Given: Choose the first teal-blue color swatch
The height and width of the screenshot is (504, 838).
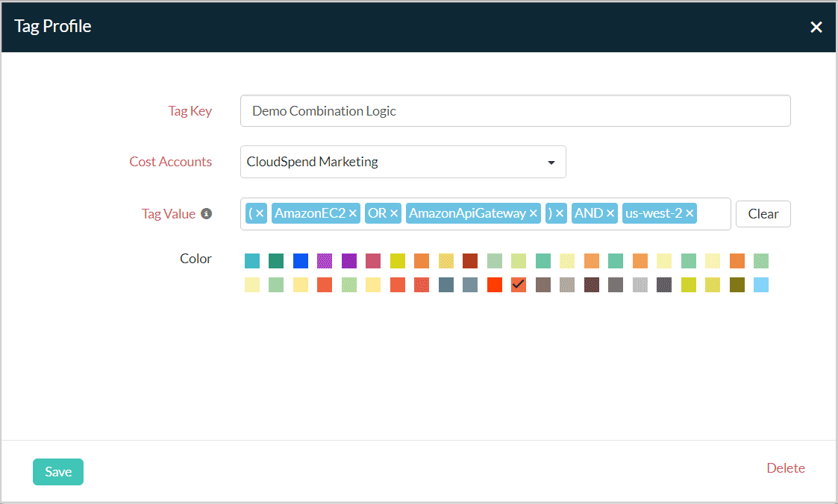Looking at the screenshot, I should 252,261.
